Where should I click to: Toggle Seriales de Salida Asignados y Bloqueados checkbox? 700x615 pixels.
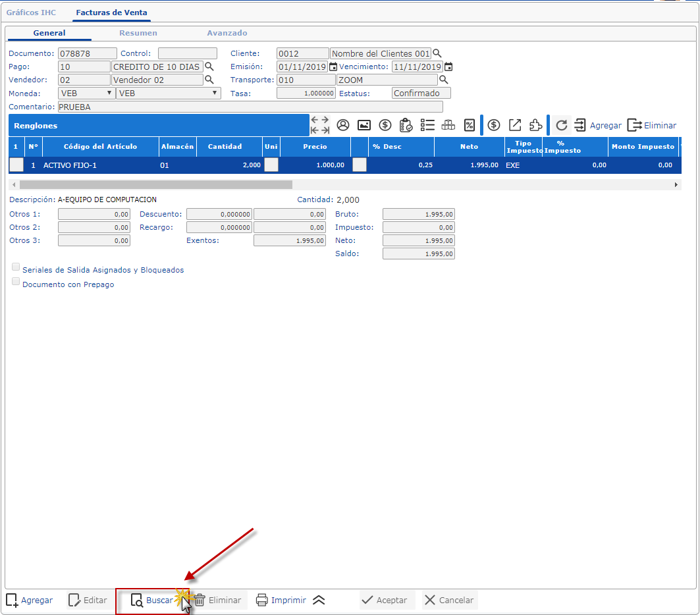(16, 267)
